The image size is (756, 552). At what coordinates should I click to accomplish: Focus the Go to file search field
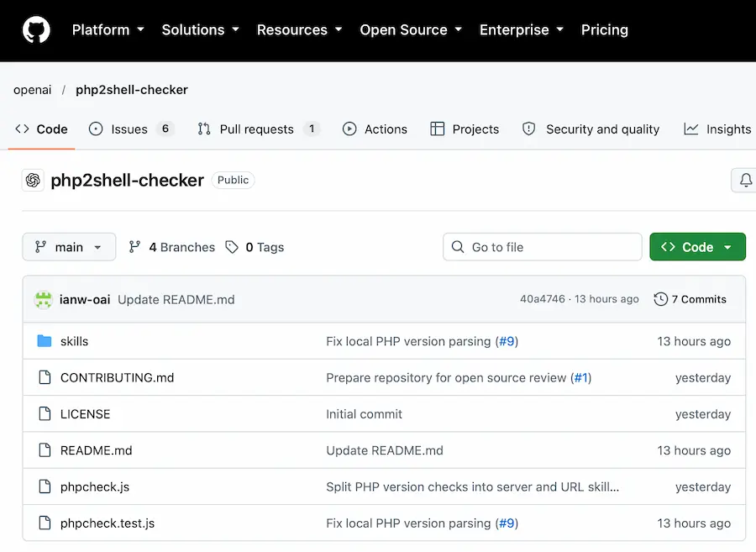point(543,247)
